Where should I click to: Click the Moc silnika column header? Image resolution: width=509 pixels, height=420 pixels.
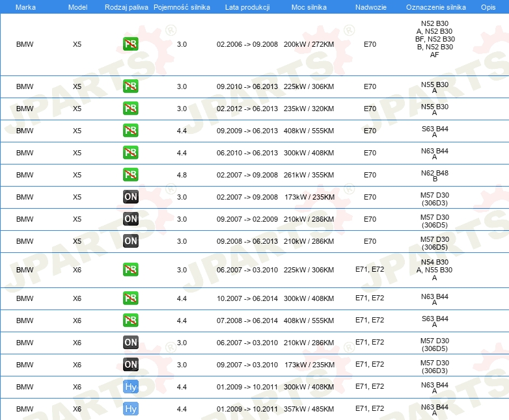(x=309, y=7)
